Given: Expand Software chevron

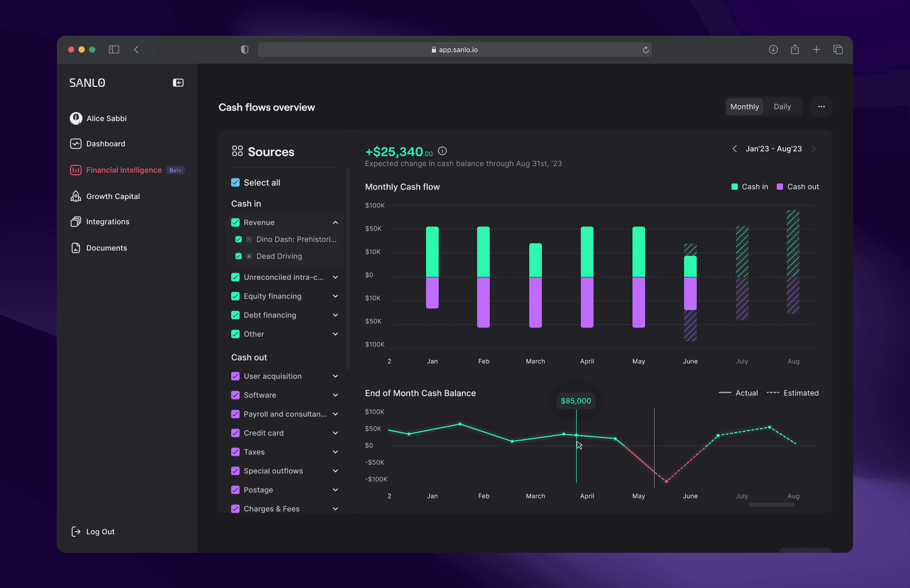Looking at the screenshot, I should (x=335, y=395).
